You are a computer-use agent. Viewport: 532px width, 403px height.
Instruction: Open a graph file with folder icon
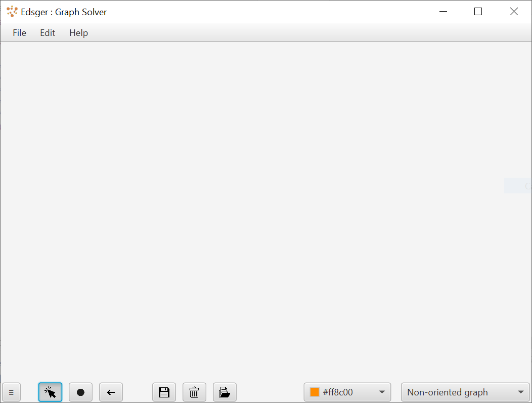point(225,392)
